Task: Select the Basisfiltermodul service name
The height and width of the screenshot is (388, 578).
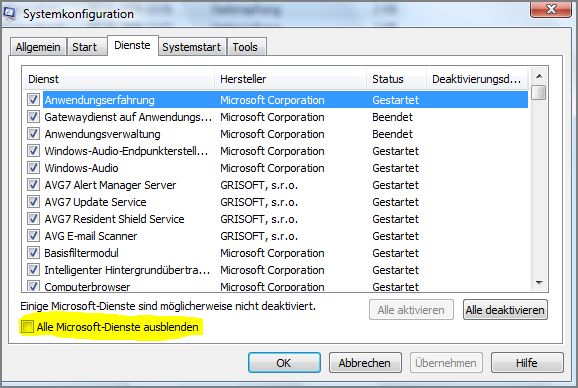Action: (x=81, y=253)
